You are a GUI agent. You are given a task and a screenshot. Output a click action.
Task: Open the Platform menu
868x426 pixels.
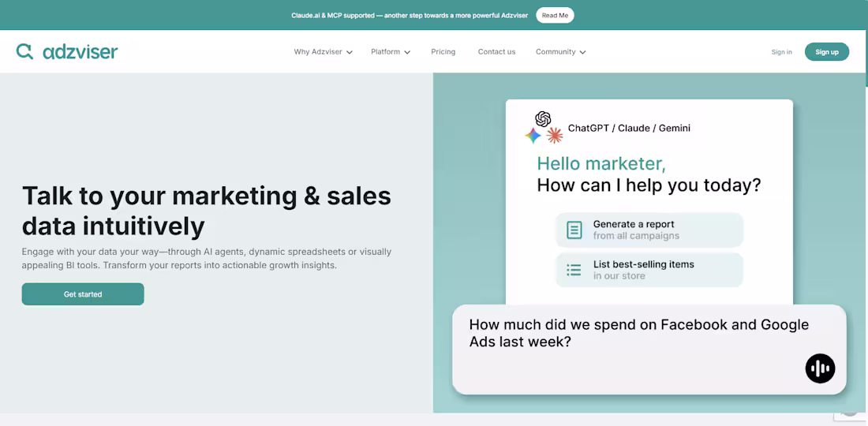click(391, 52)
